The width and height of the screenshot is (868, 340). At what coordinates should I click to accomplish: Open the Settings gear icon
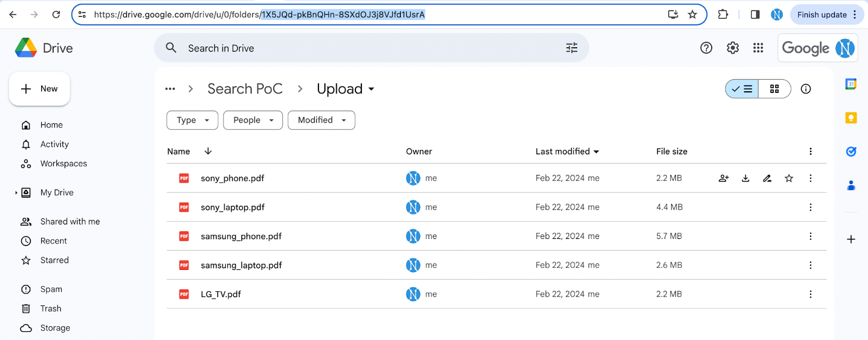pyautogui.click(x=732, y=48)
